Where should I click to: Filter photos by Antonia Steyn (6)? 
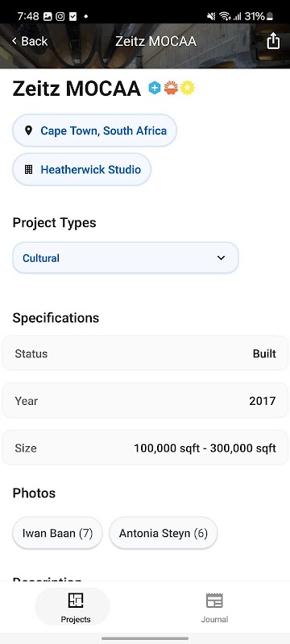164,533
